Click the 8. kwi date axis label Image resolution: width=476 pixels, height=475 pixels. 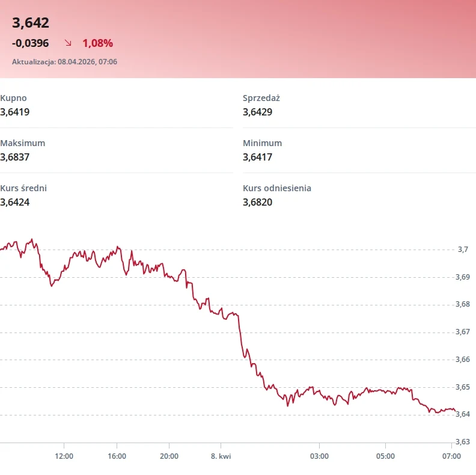[x=221, y=456]
